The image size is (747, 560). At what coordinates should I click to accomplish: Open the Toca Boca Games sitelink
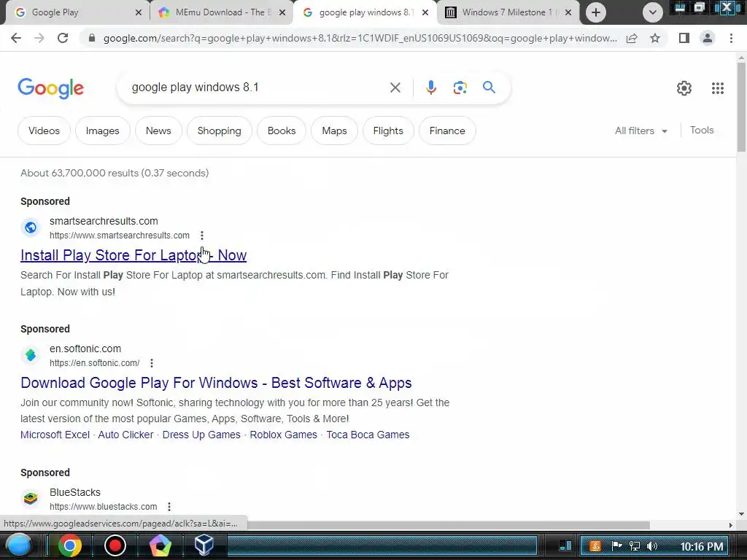click(x=368, y=435)
